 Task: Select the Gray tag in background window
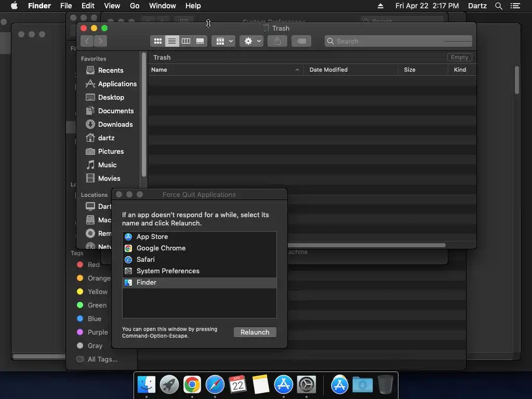pyautogui.click(x=89, y=345)
